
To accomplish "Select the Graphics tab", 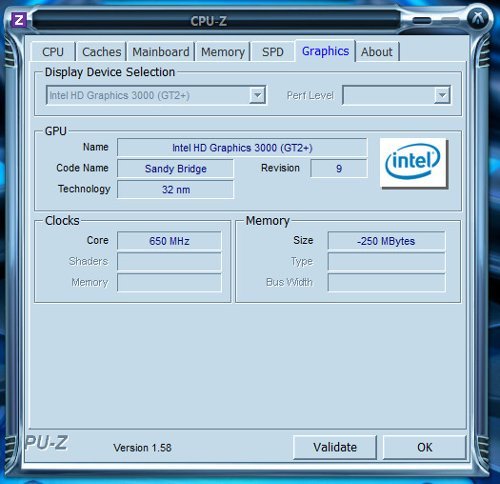I will pyautogui.click(x=325, y=51).
